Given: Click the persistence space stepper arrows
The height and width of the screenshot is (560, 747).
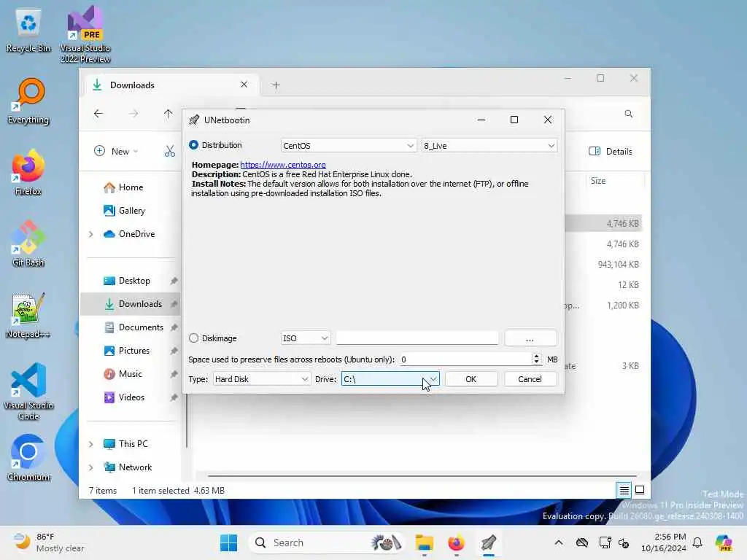Looking at the screenshot, I should click(x=536, y=359).
